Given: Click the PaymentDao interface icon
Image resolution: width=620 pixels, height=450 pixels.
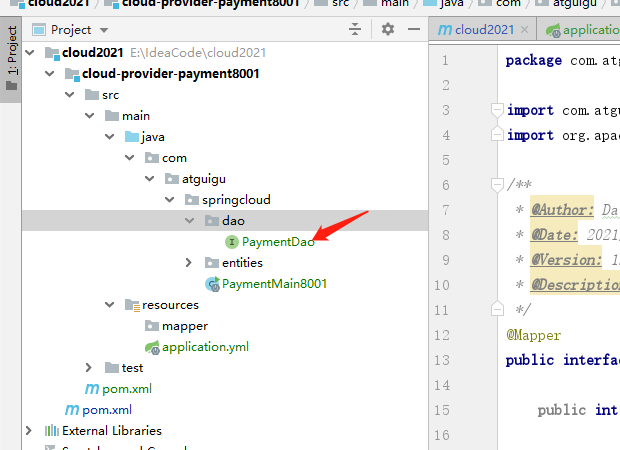Looking at the screenshot, I should 232,242.
